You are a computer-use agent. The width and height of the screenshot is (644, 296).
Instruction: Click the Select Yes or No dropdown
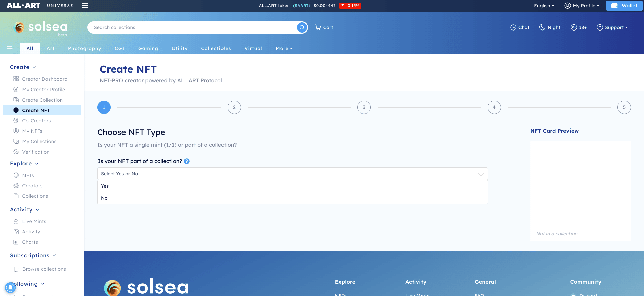[x=292, y=174]
